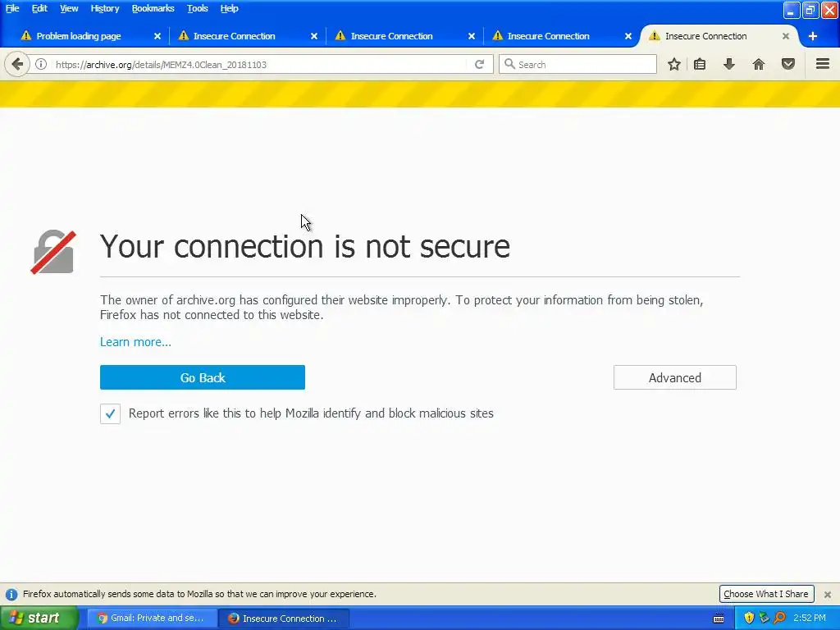Switch to Gmail Chrome taskbar window
840x630 pixels.
[152, 619]
